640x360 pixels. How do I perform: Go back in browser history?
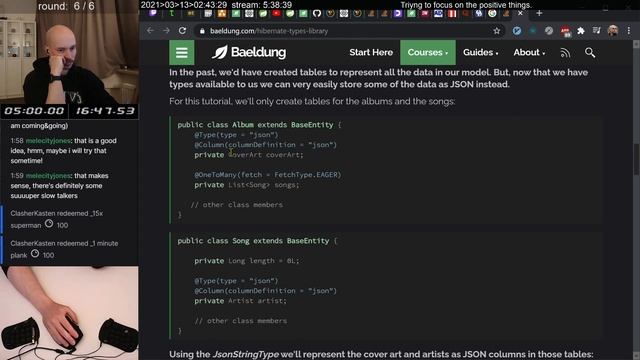point(150,31)
